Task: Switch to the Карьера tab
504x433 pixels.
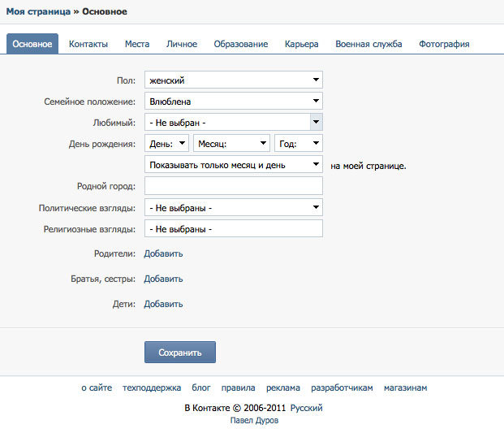Action: (301, 44)
